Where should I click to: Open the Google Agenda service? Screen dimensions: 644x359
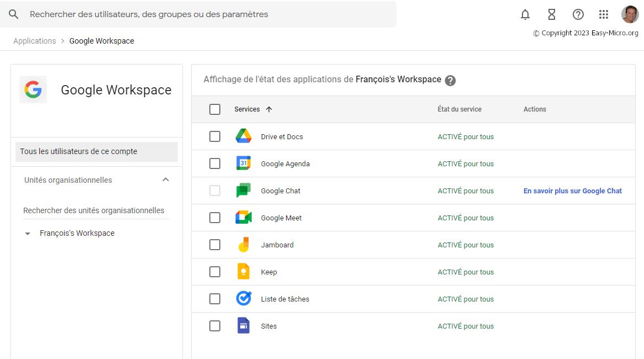click(x=285, y=164)
